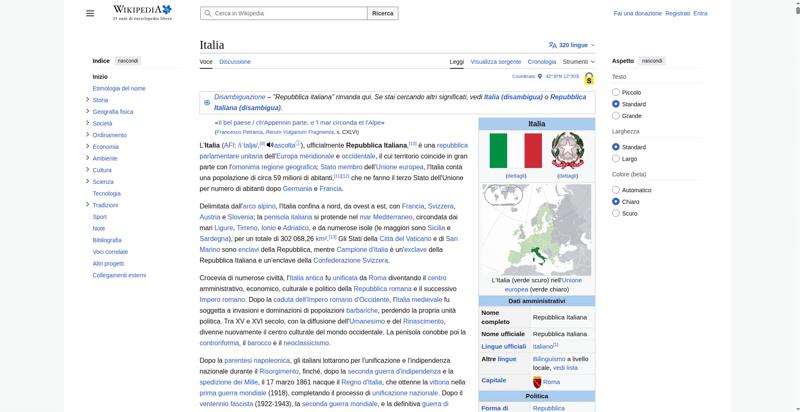This screenshot has width=800, height=412.
Task: Open the Italian flag image
Action: (515, 150)
